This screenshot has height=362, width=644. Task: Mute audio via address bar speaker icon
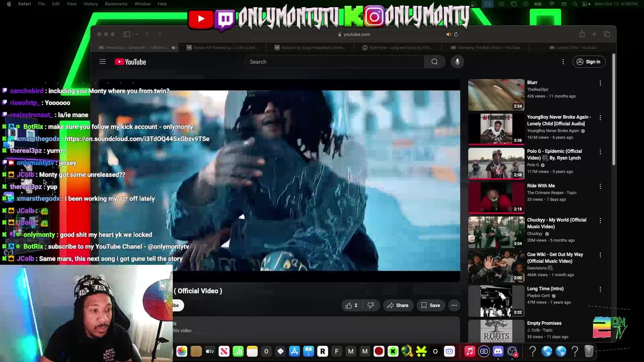pyautogui.click(x=448, y=34)
